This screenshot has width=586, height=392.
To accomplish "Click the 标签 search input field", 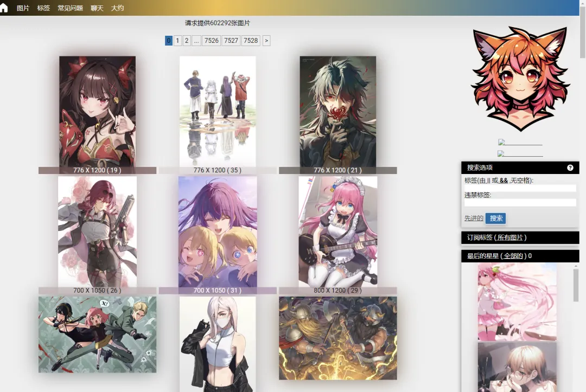I will [520, 188].
